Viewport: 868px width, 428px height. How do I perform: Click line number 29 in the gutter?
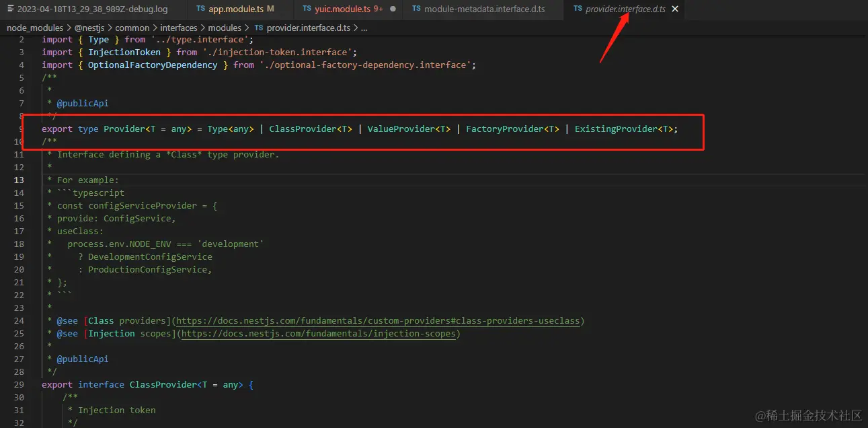[19, 385]
